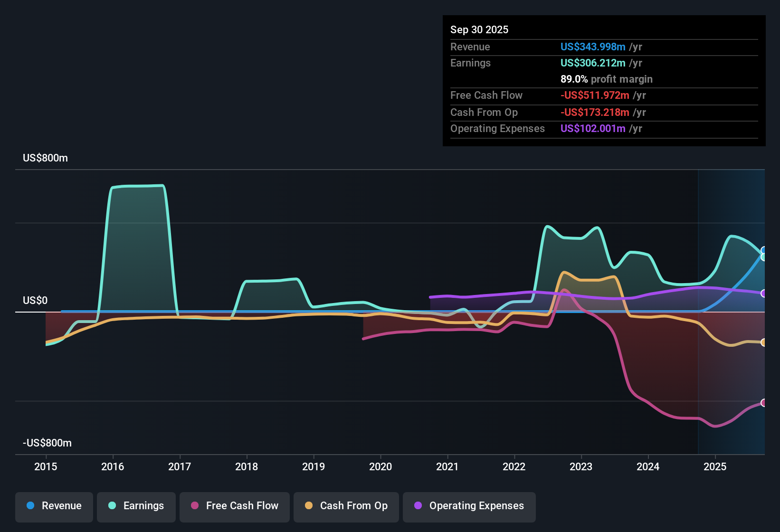Screen dimensions: 780x532
Task: Click the orange Cash From Op dot
Action: (309, 506)
